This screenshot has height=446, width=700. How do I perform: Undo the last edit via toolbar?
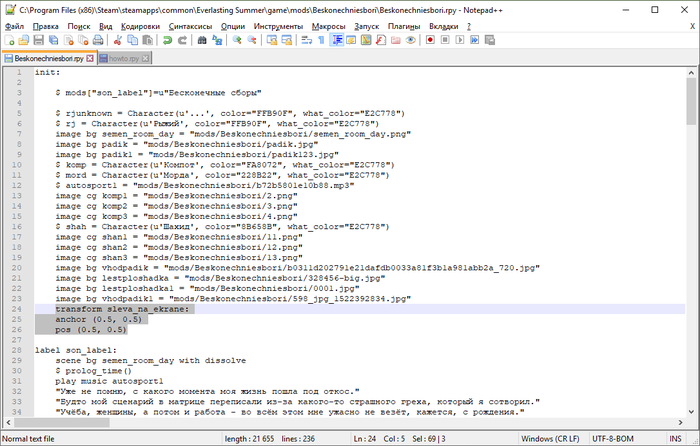tap(167, 40)
